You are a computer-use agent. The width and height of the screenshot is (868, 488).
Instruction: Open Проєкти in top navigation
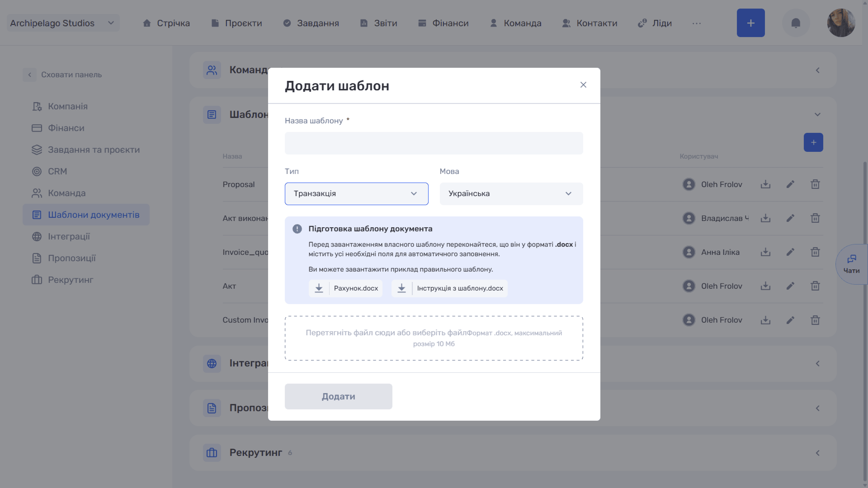point(236,23)
